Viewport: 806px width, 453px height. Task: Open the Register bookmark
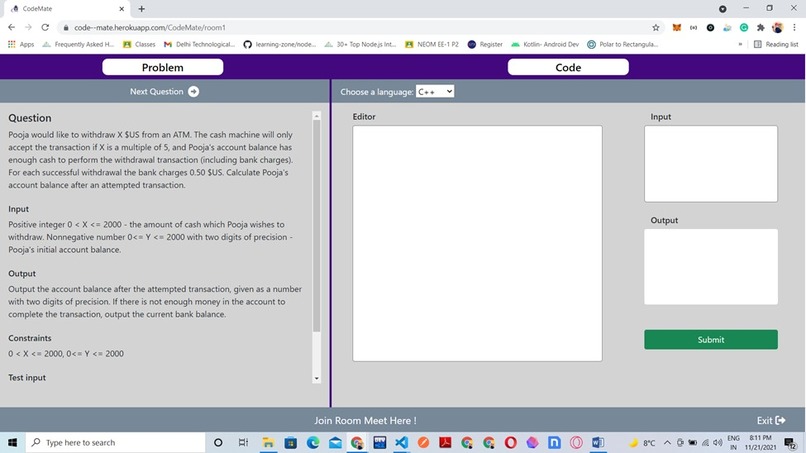(485, 44)
